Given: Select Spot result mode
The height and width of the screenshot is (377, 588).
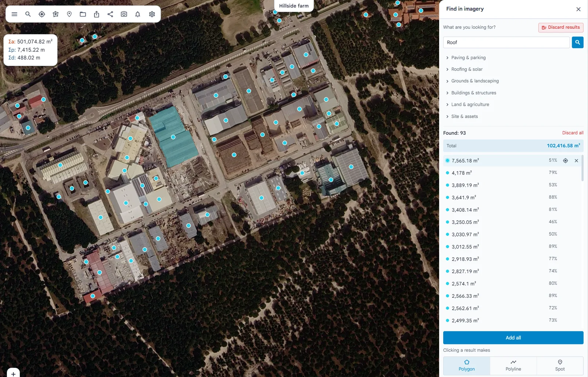Looking at the screenshot, I should point(560,366).
